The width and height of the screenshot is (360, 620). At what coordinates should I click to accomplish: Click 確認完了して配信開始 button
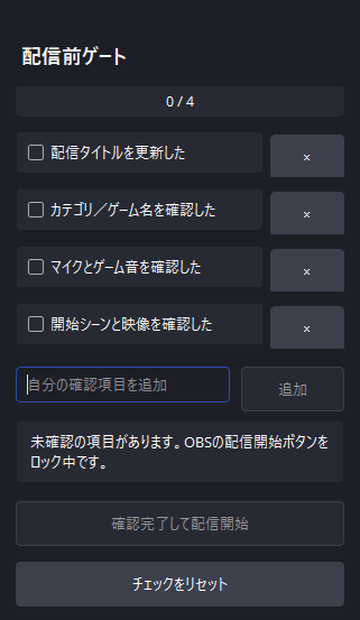tap(180, 524)
